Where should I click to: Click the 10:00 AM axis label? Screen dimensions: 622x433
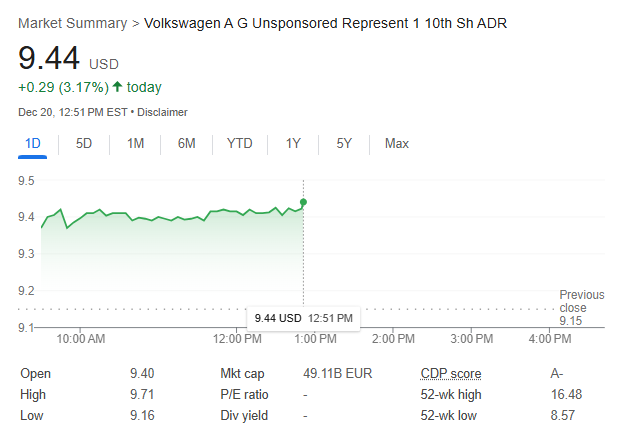(x=81, y=339)
